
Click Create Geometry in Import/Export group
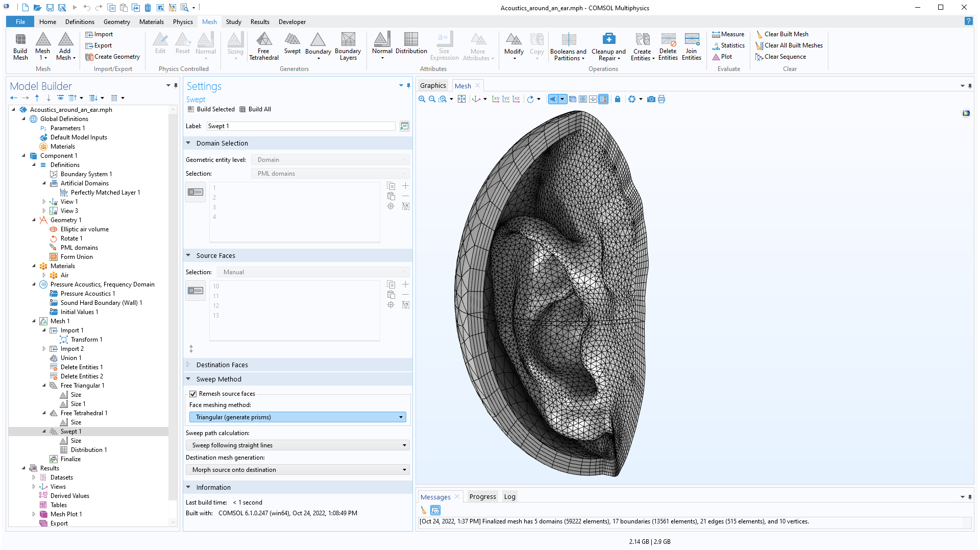click(112, 57)
